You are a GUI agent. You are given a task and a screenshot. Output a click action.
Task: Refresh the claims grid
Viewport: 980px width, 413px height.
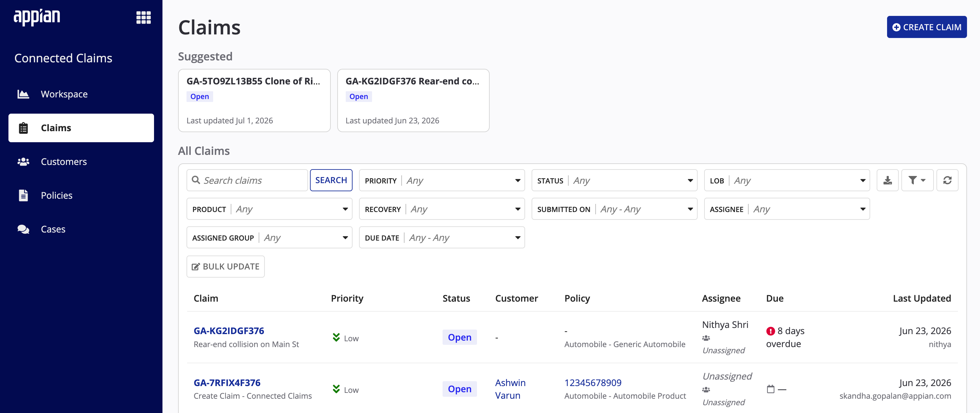coord(947,180)
